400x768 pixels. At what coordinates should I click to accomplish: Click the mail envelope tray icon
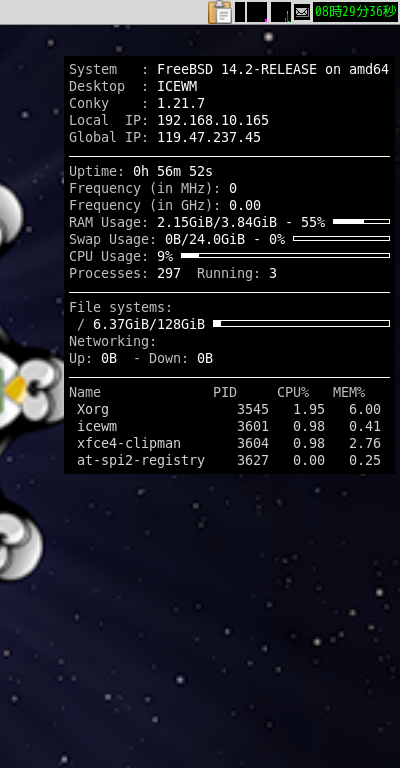point(302,12)
